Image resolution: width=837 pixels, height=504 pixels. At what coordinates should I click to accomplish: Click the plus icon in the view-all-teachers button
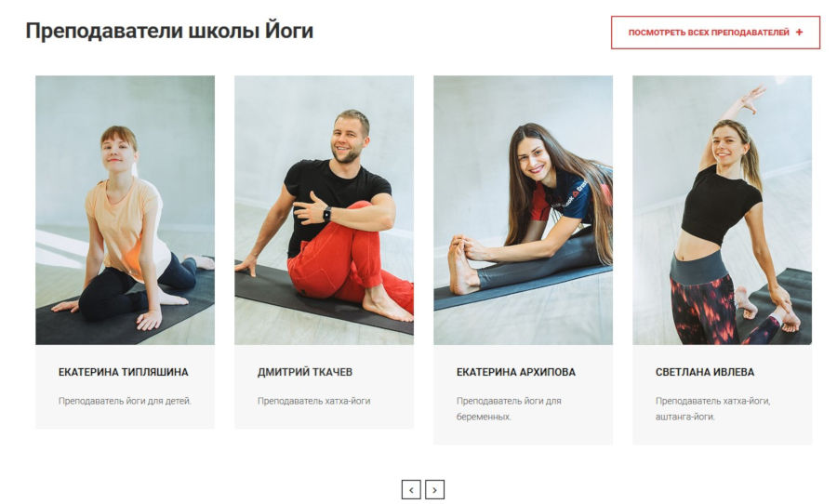click(799, 33)
